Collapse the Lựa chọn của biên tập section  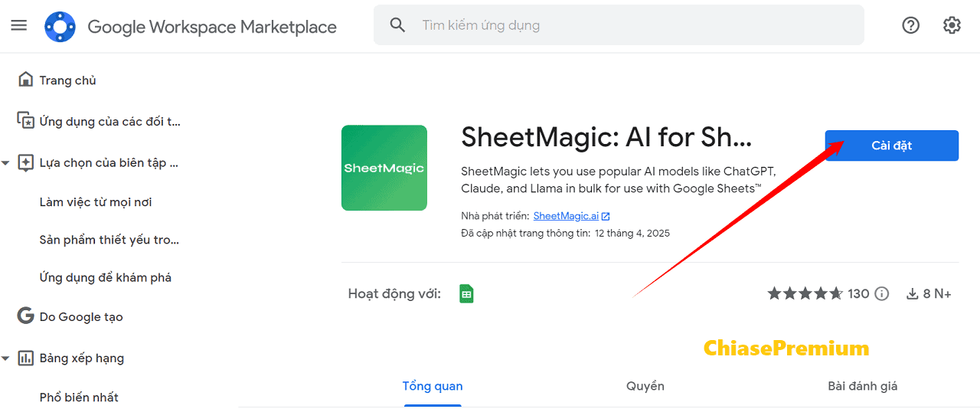(x=6, y=163)
